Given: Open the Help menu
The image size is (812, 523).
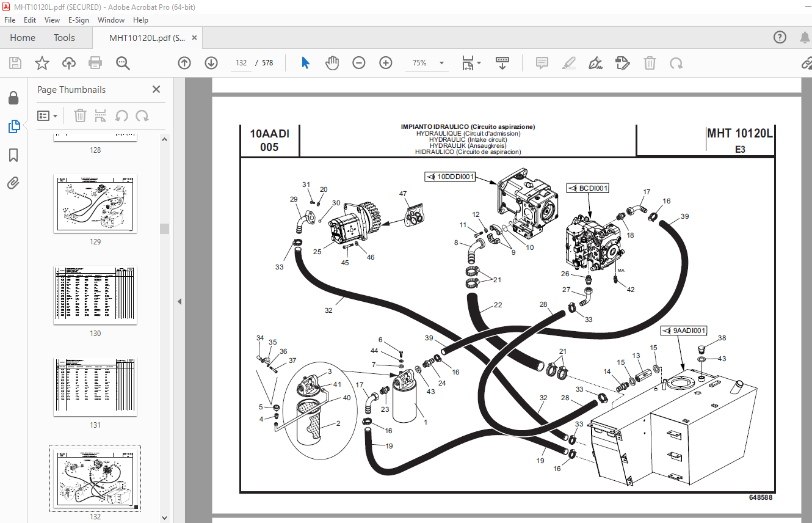Looking at the screenshot, I should click(140, 20).
